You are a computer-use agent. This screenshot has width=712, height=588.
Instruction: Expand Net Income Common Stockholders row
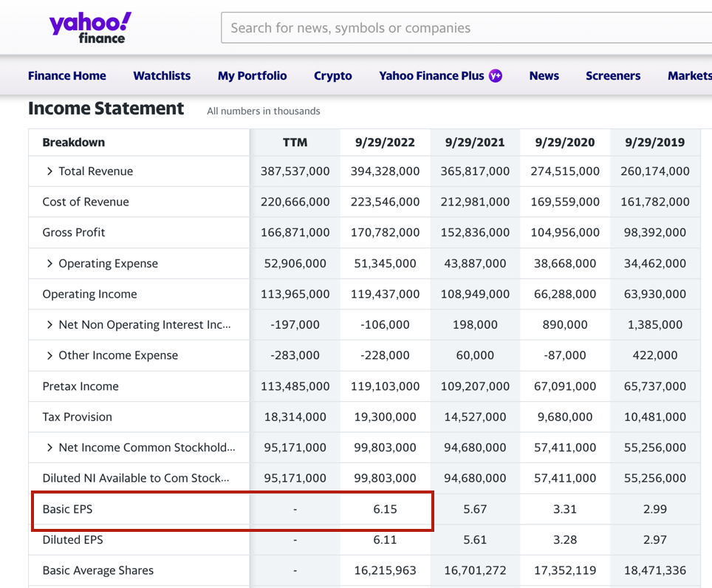point(49,448)
